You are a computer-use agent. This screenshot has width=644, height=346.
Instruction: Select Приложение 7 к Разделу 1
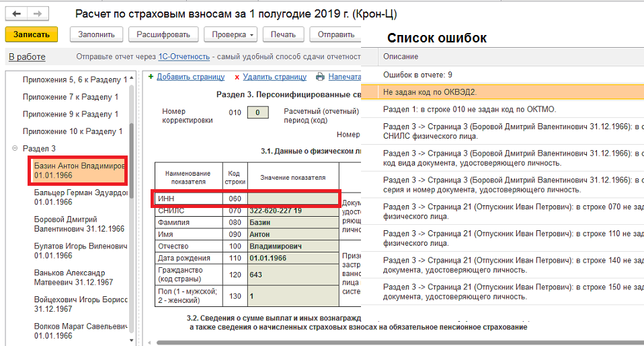point(70,97)
